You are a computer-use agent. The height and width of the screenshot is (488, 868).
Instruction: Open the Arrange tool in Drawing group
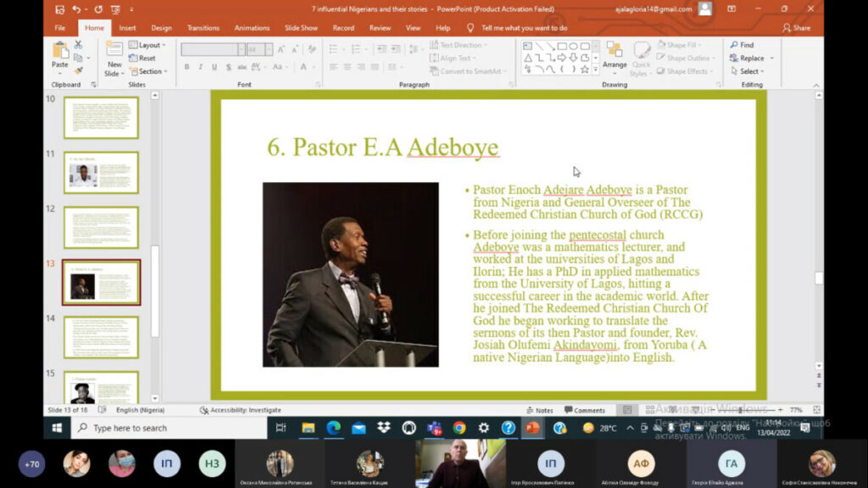coord(615,54)
